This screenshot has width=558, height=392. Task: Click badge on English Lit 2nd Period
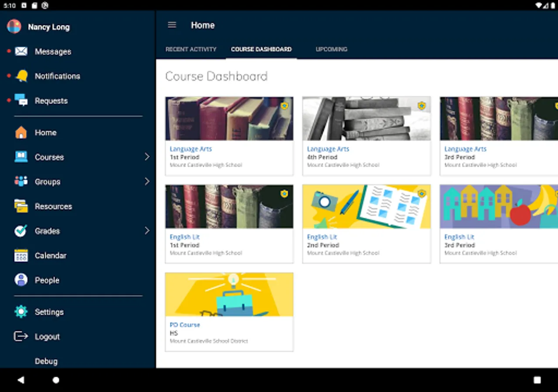[422, 193]
